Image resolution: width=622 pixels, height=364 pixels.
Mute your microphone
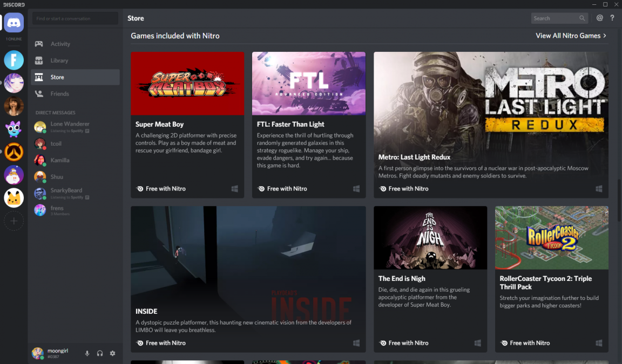(x=87, y=353)
